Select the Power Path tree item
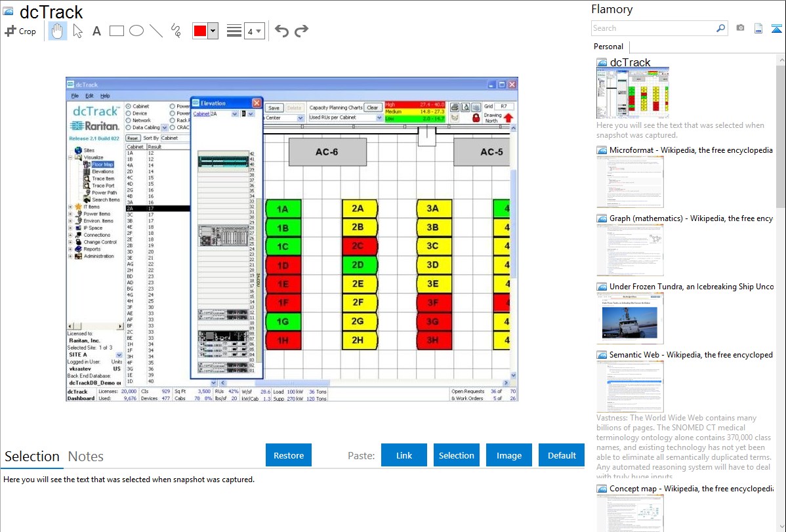This screenshot has height=532, width=786. click(x=104, y=193)
